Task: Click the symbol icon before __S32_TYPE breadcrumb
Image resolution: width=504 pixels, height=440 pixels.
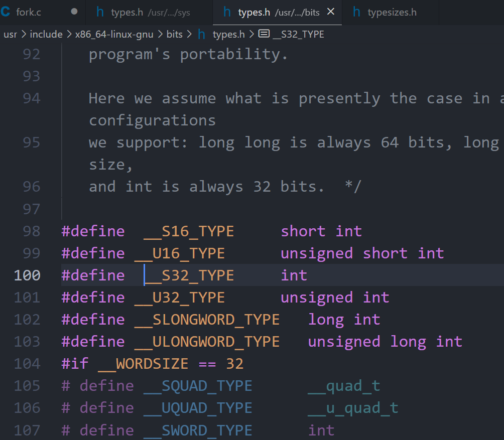Action: pos(264,34)
